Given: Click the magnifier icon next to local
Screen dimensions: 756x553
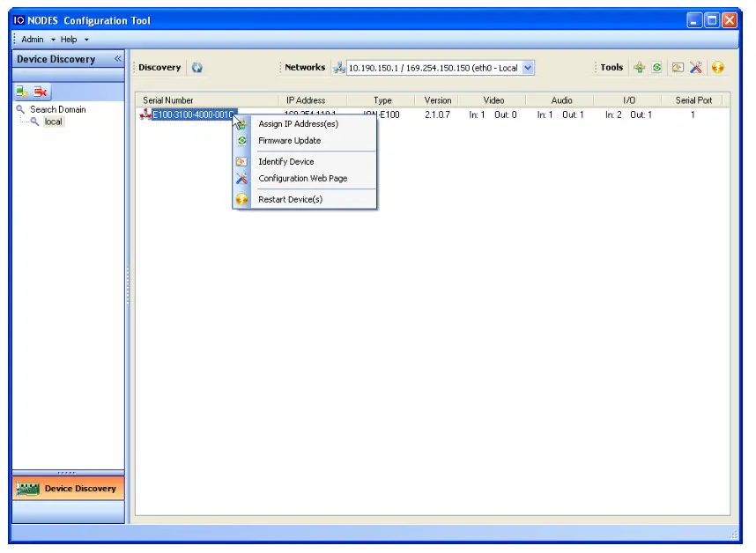Looking at the screenshot, I should point(34,122).
